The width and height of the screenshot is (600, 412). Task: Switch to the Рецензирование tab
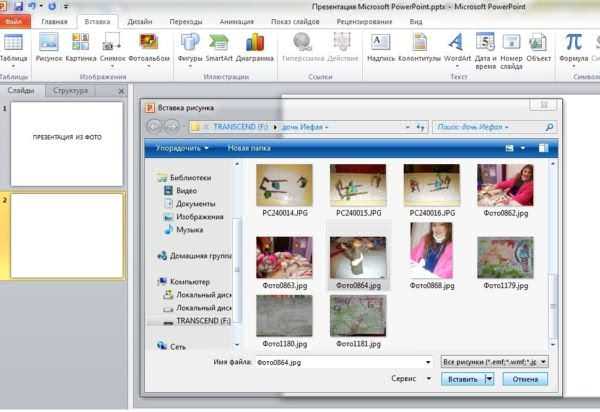click(x=364, y=22)
